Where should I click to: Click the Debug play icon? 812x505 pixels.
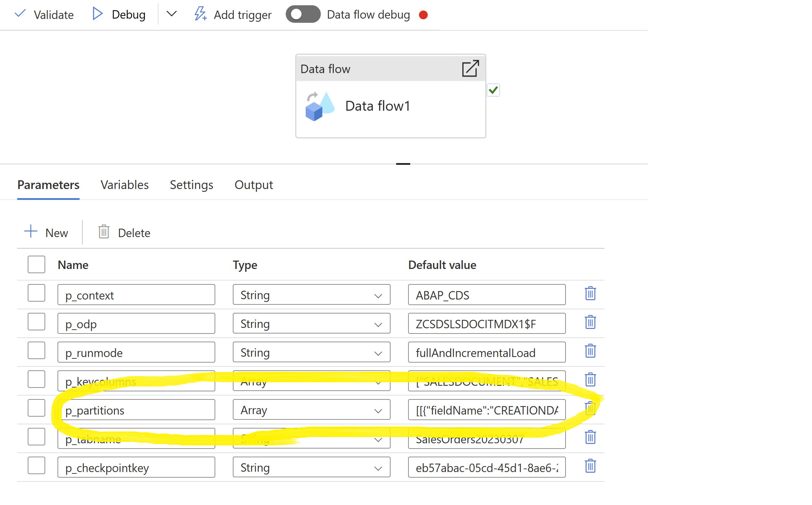coord(97,14)
